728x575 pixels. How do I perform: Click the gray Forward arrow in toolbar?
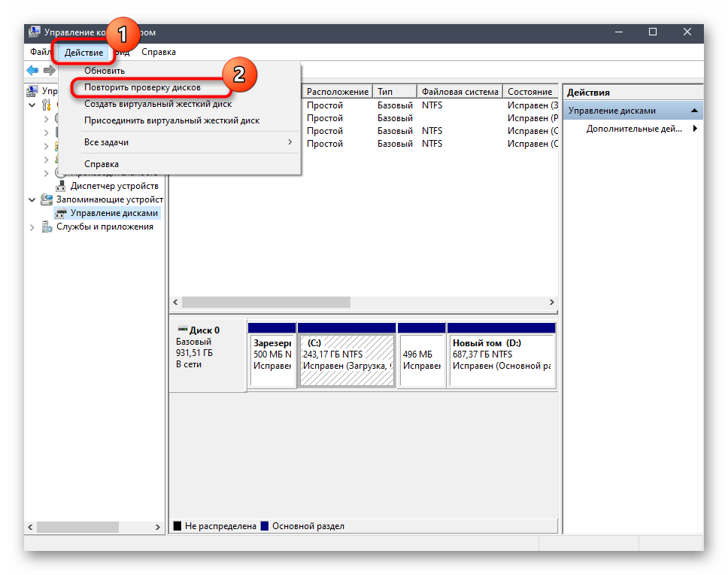pyautogui.click(x=49, y=70)
